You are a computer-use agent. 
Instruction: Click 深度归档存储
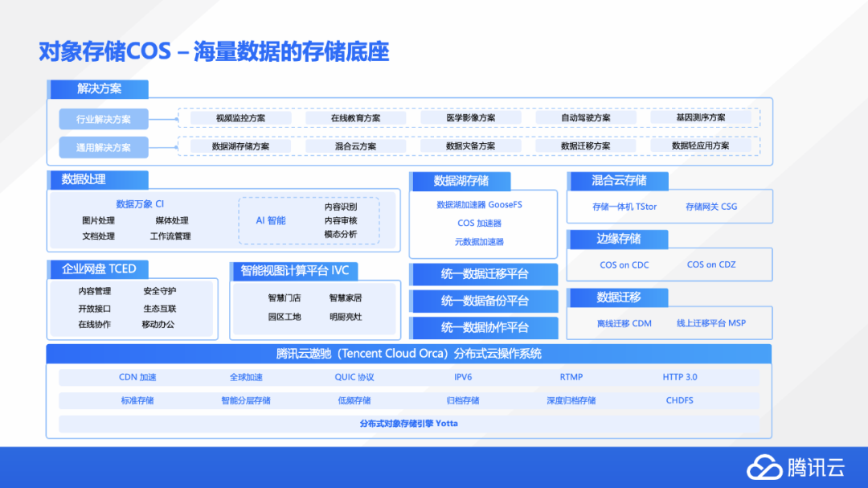click(571, 400)
